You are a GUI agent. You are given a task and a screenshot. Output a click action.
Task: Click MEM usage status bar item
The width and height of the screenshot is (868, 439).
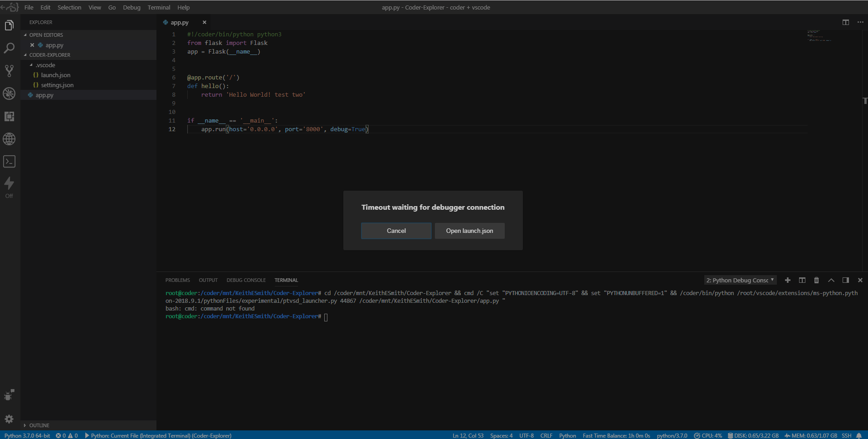[x=811, y=435]
